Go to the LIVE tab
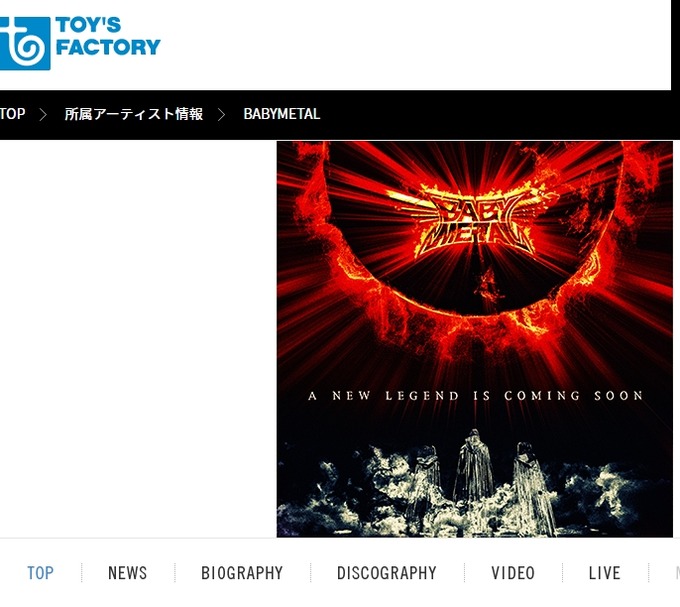This screenshot has height=607, width=680. coord(605,573)
